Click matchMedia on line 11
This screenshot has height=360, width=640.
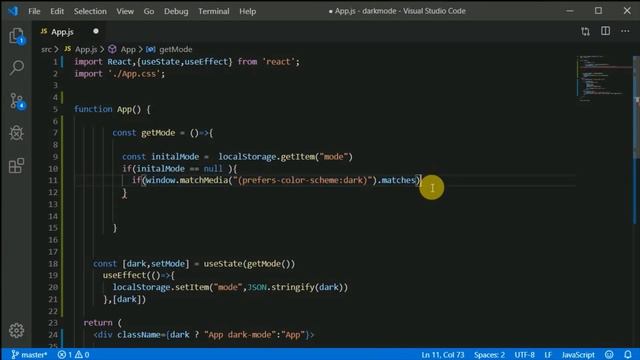(x=203, y=180)
